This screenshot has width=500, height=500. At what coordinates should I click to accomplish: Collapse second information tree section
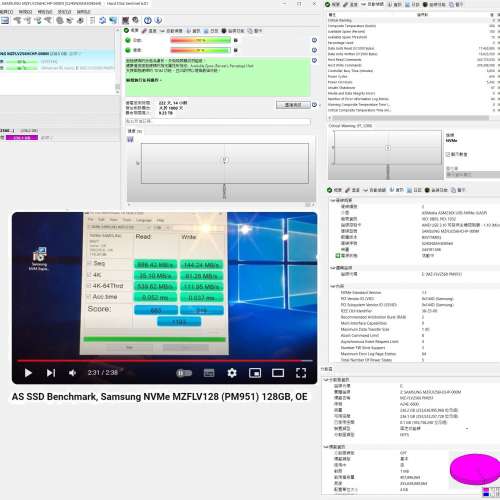click(x=332, y=268)
